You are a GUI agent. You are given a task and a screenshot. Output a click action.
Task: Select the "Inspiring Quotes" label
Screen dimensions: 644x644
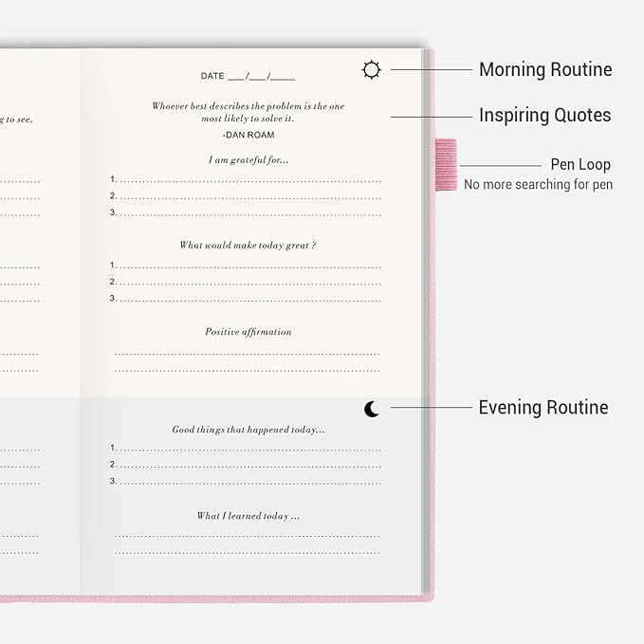pyautogui.click(x=544, y=116)
